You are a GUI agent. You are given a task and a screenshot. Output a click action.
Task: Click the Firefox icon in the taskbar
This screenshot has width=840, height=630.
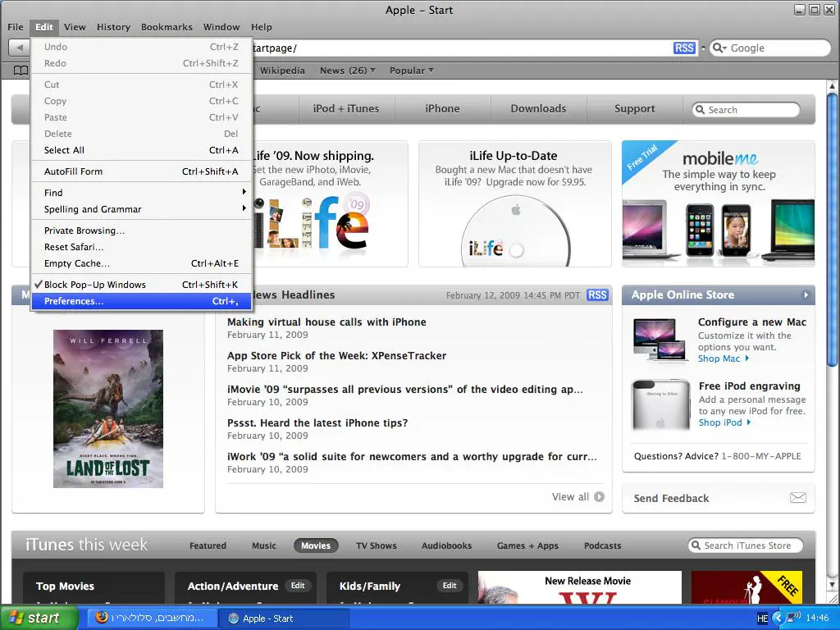pos(102,618)
